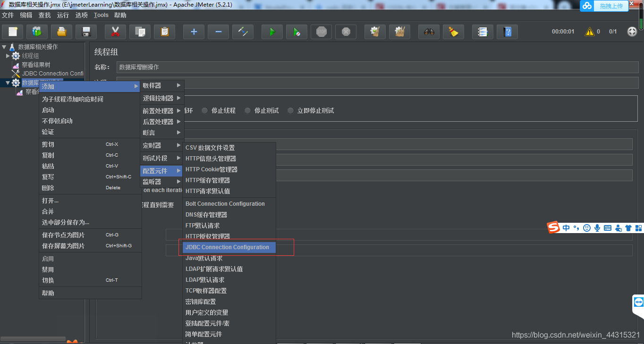Open the Templates toolbar icon

tap(37, 32)
